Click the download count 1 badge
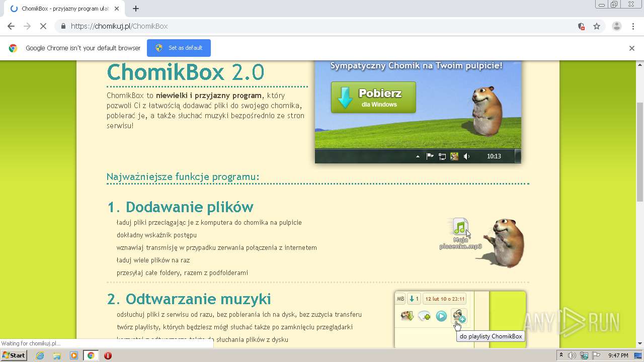The width and height of the screenshot is (644, 362). [414, 299]
